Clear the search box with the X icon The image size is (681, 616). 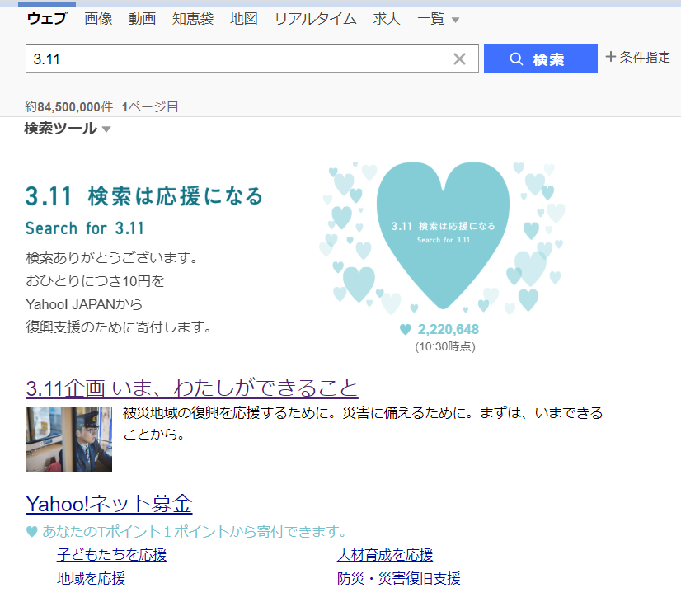pyautogui.click(x=460, y=59)
